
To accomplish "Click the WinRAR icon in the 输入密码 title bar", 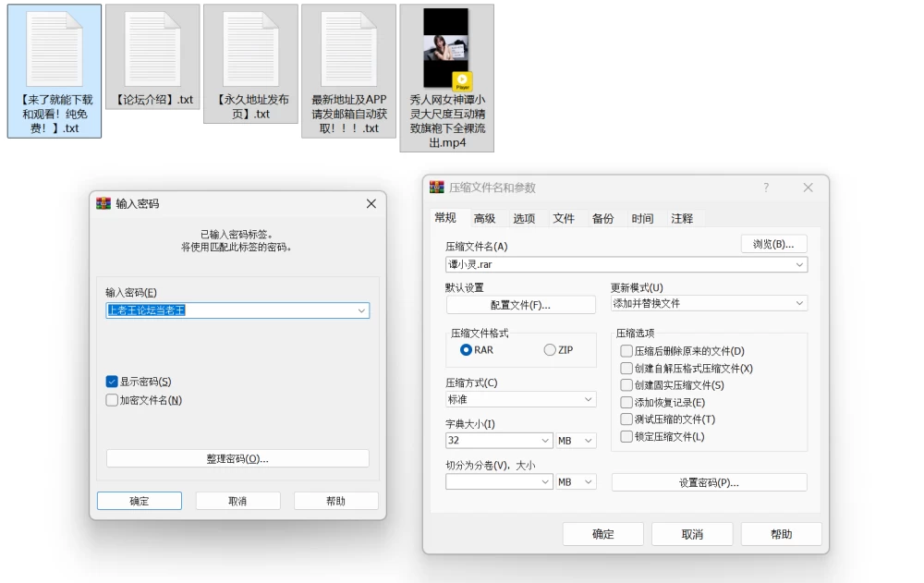I will click(103, 203).
